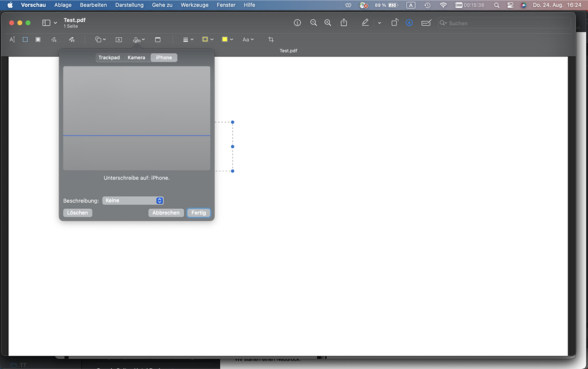Add a note with Note tool

157,40
